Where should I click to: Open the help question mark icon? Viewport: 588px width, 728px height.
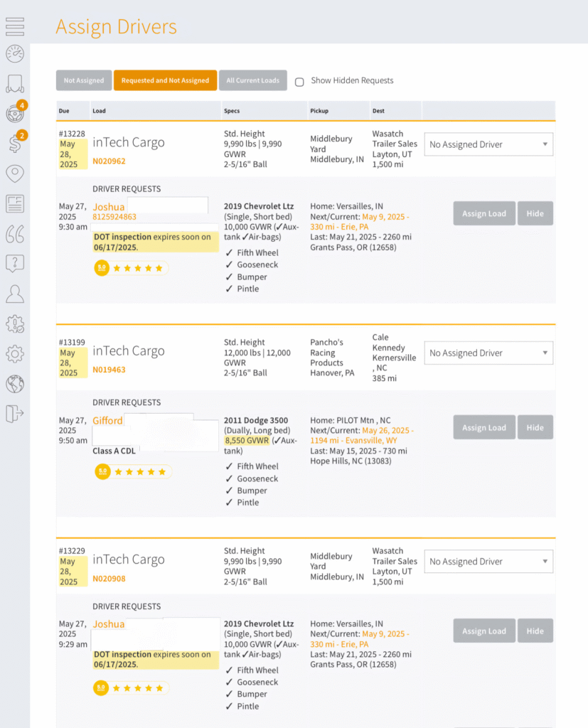(x=15, y=263)
